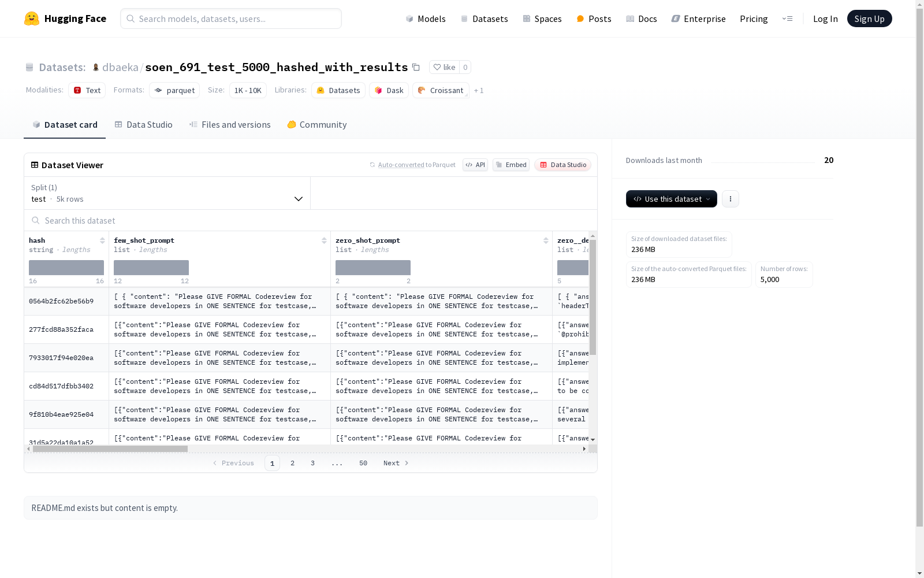Viewport: 924px width, 578px height.
Task: Copy dataset name with the copy icon
Action: pos(416,67)
